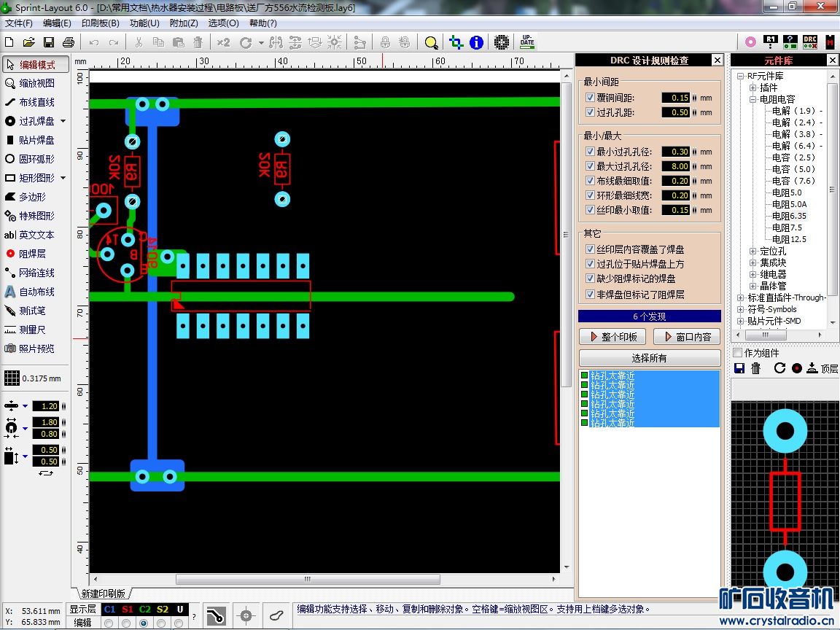Open the 照片预览 photo view
Screen dimensions: 840x630
coord(35,349)
